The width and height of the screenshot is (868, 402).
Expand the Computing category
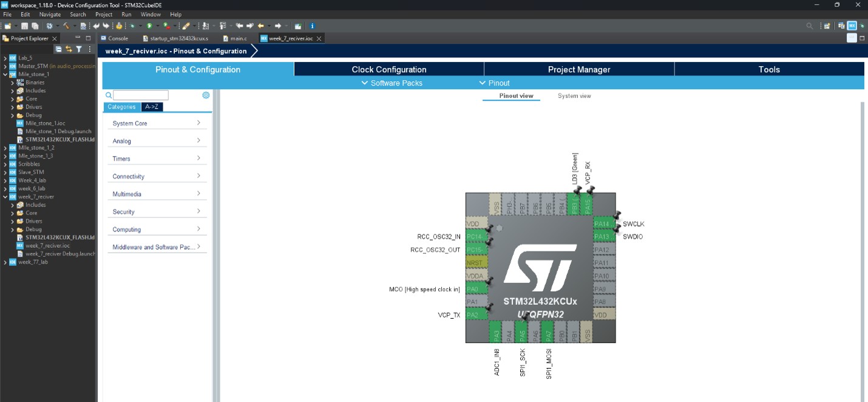point(157,229)
